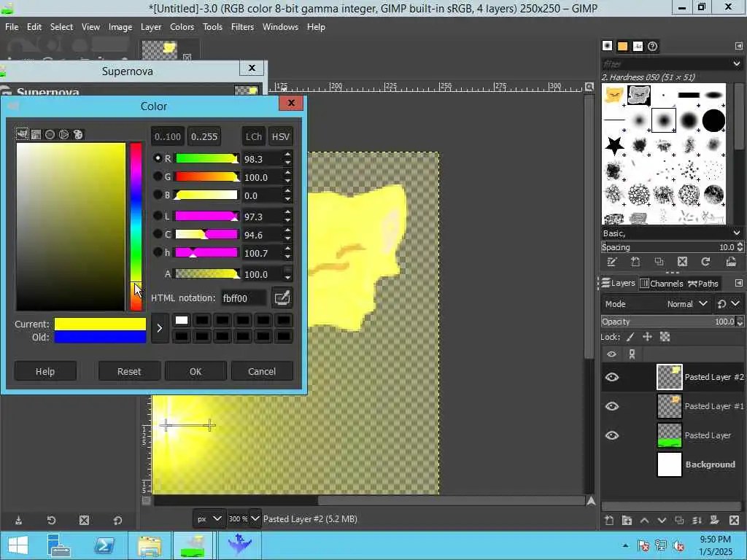The height and width of the screenshot is (560, 747).
Task: Raise layer one step with up-arrow icon
Action: (644, 521)
